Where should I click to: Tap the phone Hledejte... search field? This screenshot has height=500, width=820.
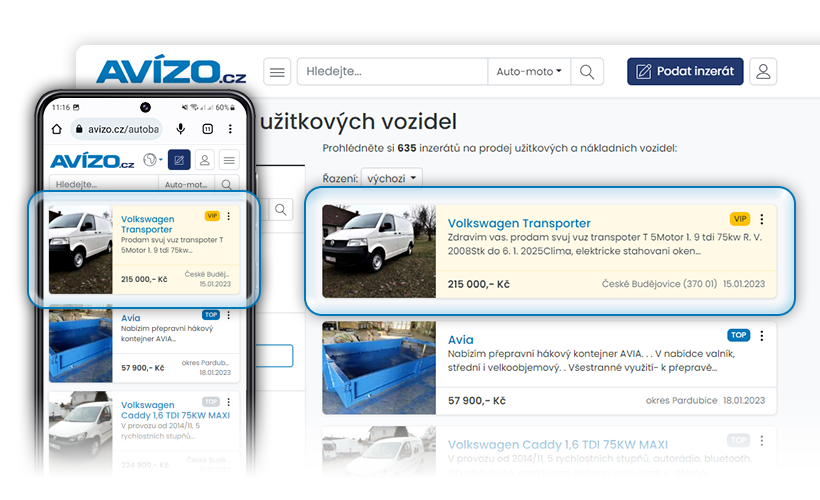104,185
